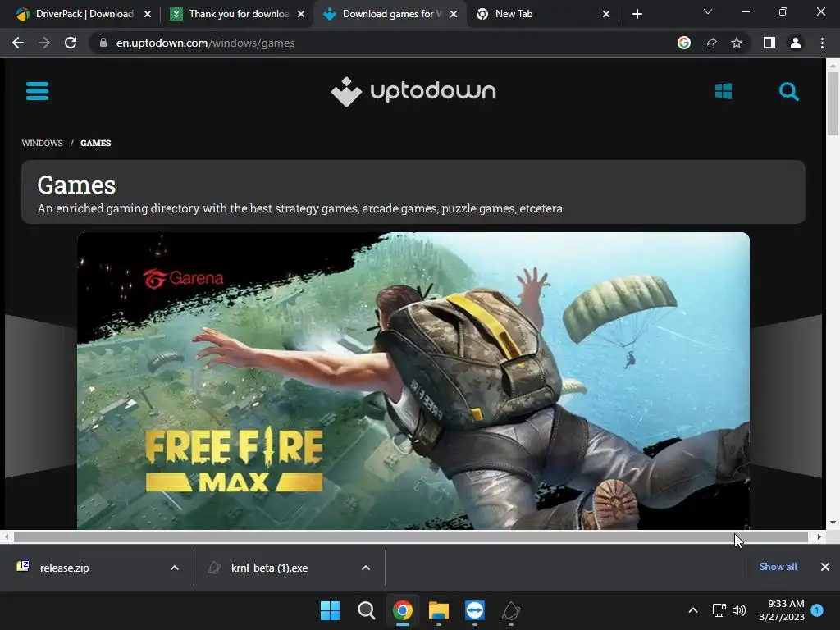Open a new browser tab
Viewport: 840px width, 630px height.
[x=637, y=14]
